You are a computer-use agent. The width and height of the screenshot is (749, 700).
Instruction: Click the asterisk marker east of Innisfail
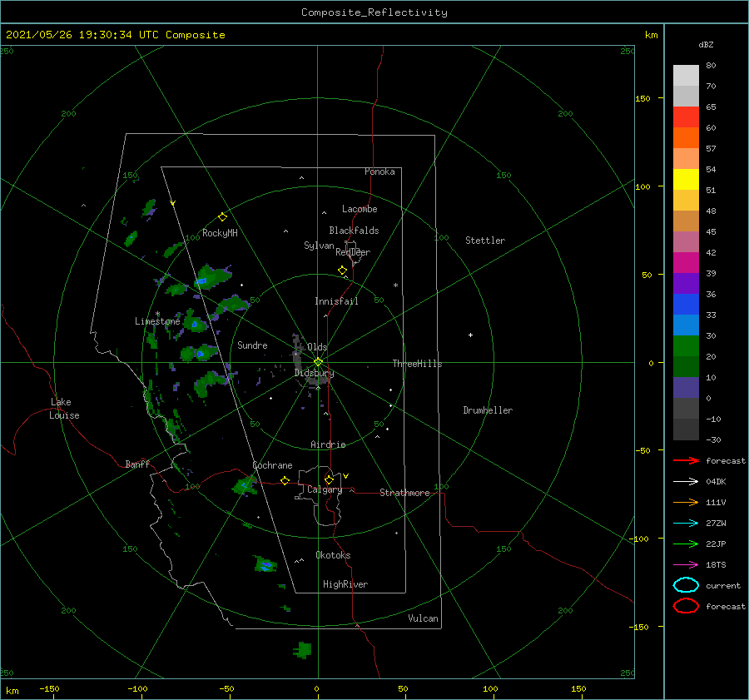(395, 285)
